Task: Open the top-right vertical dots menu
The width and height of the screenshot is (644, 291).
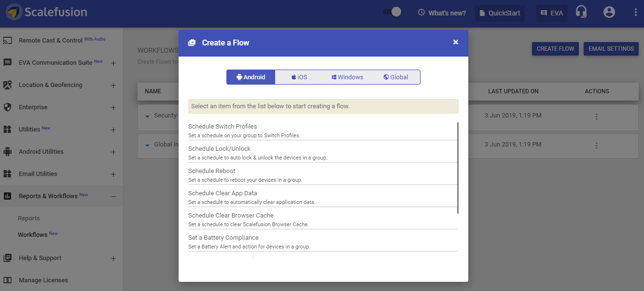Action: (635, 13)
